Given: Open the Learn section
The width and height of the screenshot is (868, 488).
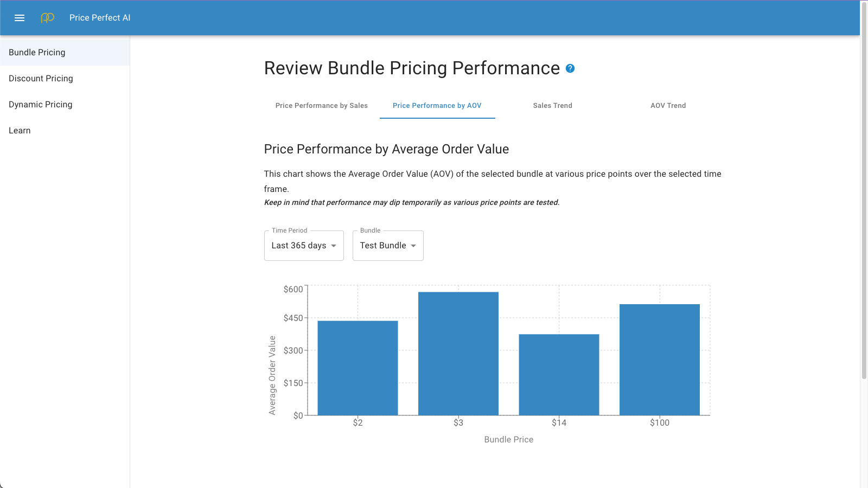Looking at the screenshot, I should click(x=20, y=130).
